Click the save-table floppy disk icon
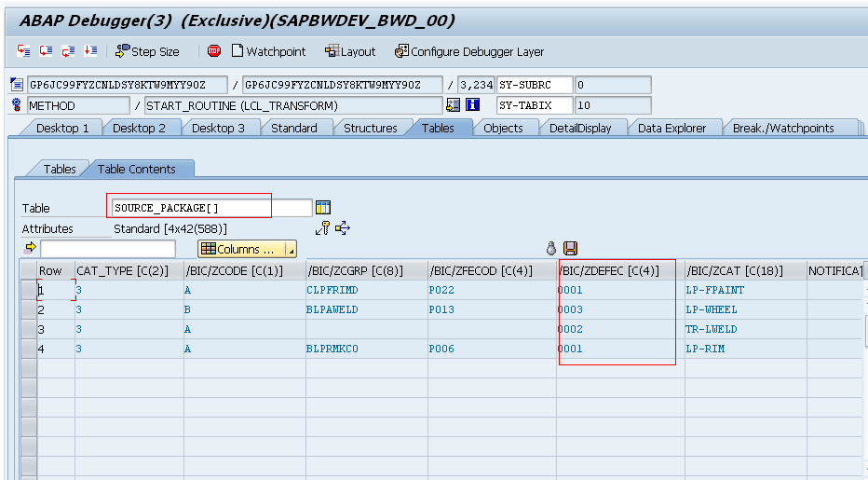 tap(571, 248)
